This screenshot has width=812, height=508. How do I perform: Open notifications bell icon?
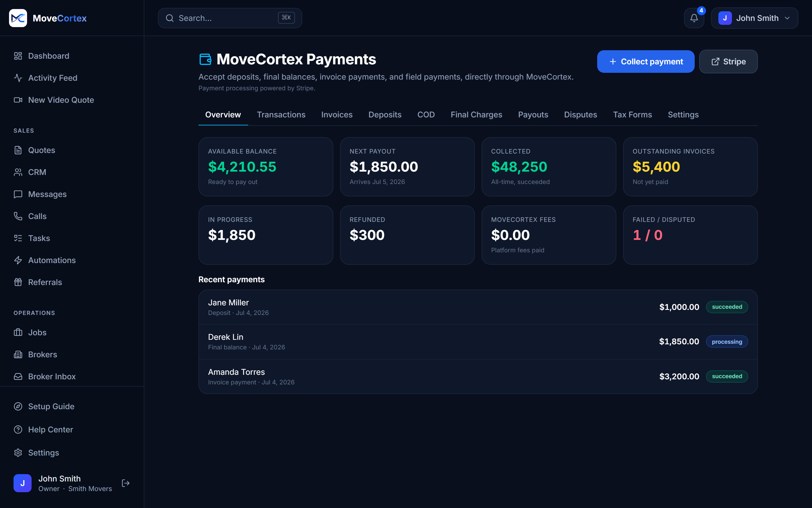694,18
